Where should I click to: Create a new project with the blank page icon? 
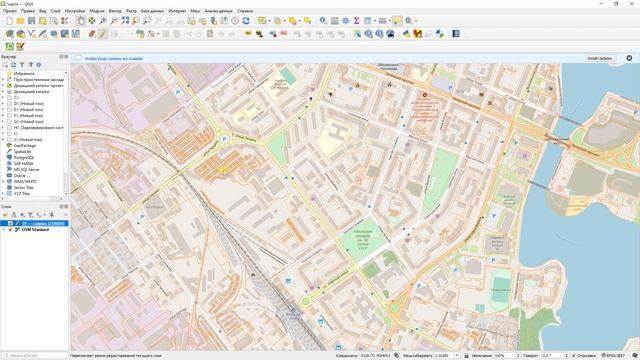point(9,21)
